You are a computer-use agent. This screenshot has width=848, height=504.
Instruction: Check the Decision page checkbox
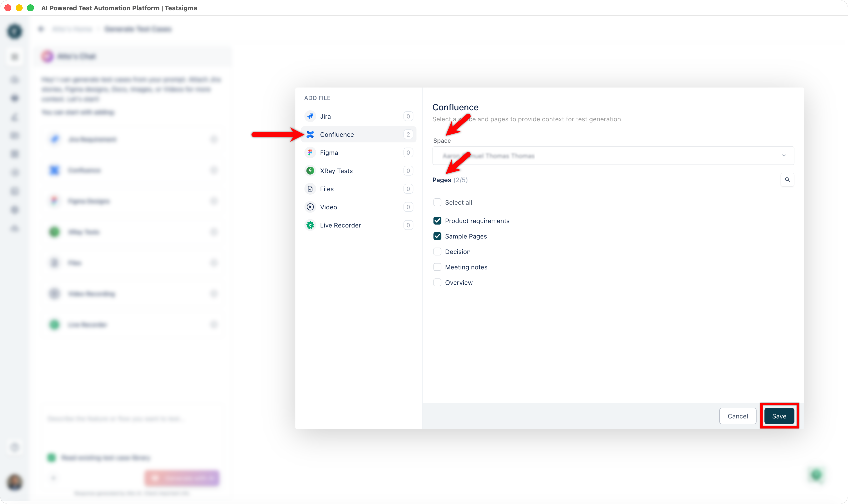pos(437,252)
